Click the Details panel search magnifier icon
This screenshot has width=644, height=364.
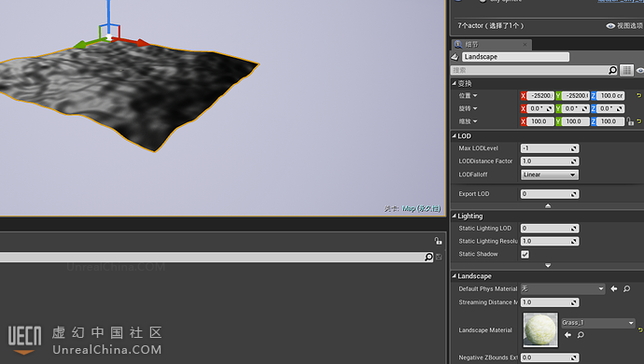[x=612, y=70]
